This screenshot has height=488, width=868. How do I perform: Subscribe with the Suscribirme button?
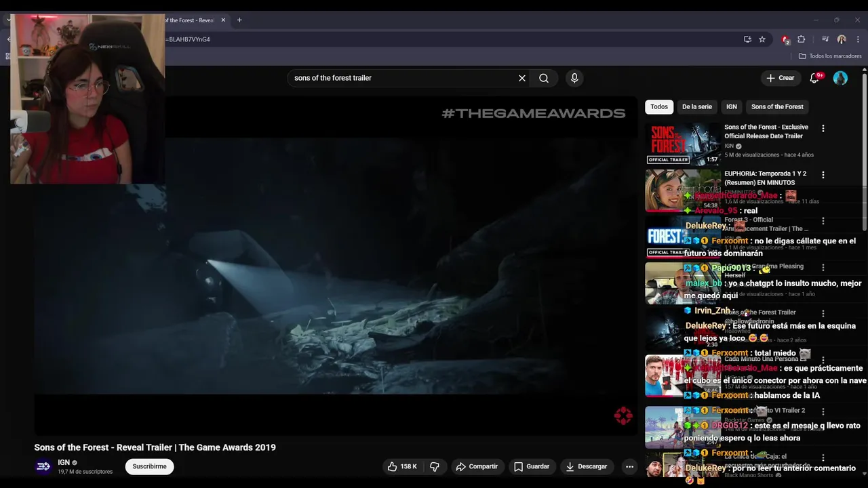(x=149, y=466)
